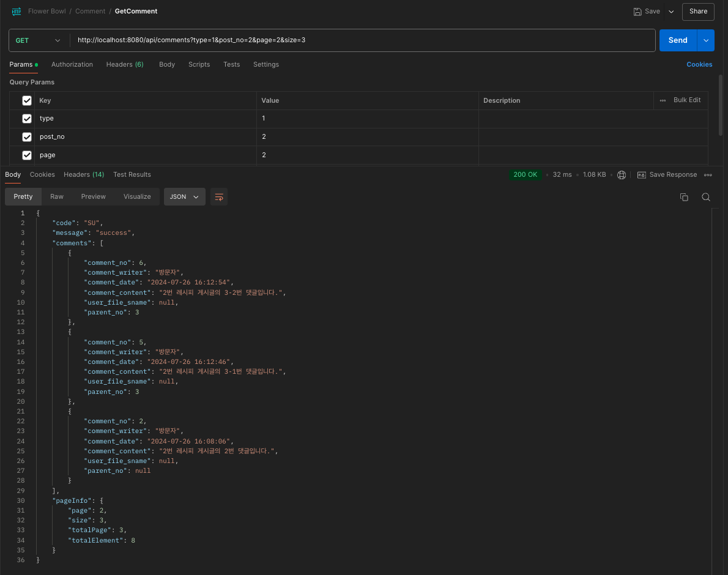The image size is (728, 575).
Task: Click the Bulk Edit link
Action: point(686,100)
